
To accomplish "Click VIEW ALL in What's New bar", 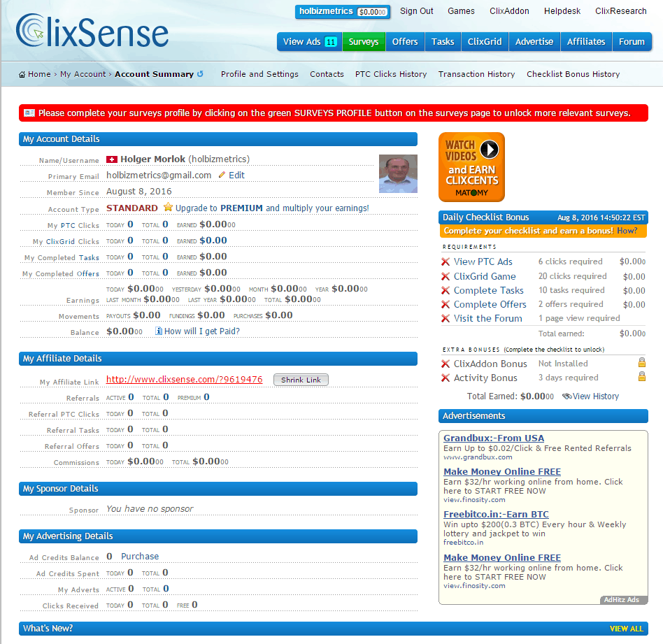I will pyautogui.click(x=626, y=629).
